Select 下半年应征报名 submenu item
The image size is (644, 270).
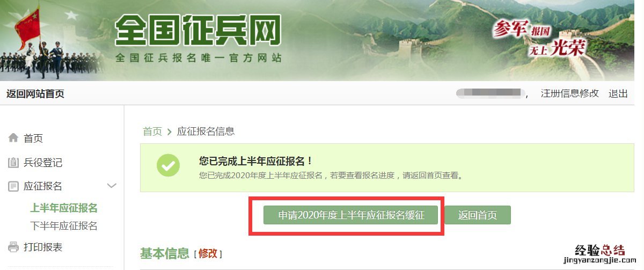point(64,226)
